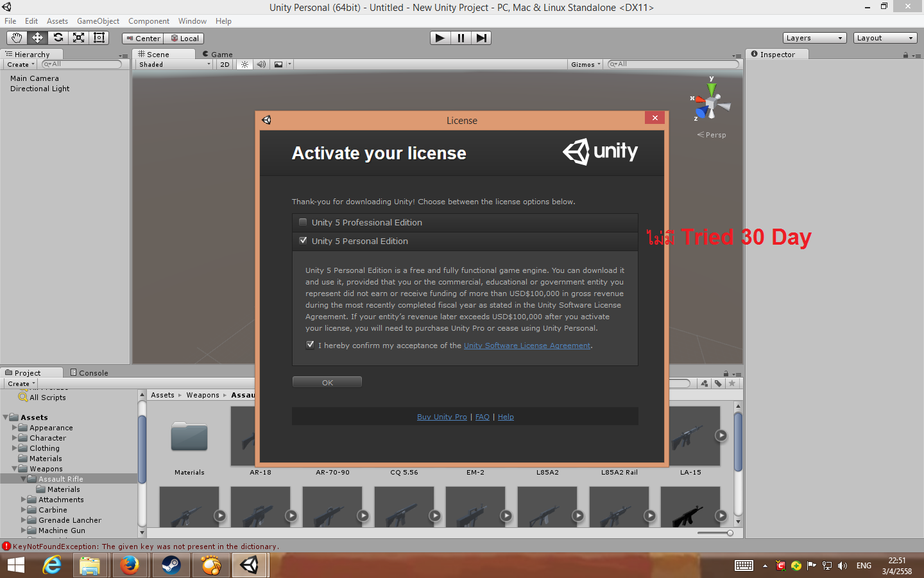Image resolution: width=924 pixels, height=578 pixels.
Task: Toggle the Inspector lock icon
Action: pyautogui.click(x=905, y=55)
